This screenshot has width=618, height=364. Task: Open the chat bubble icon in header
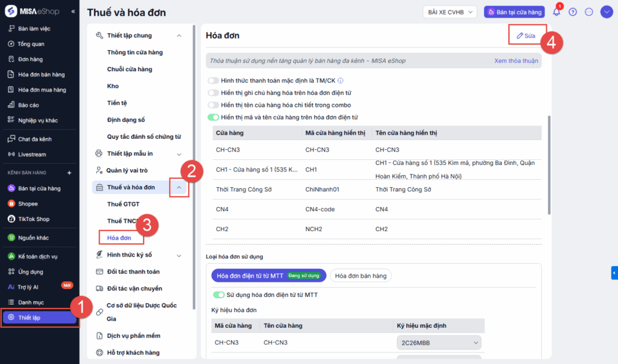[589, 12]
